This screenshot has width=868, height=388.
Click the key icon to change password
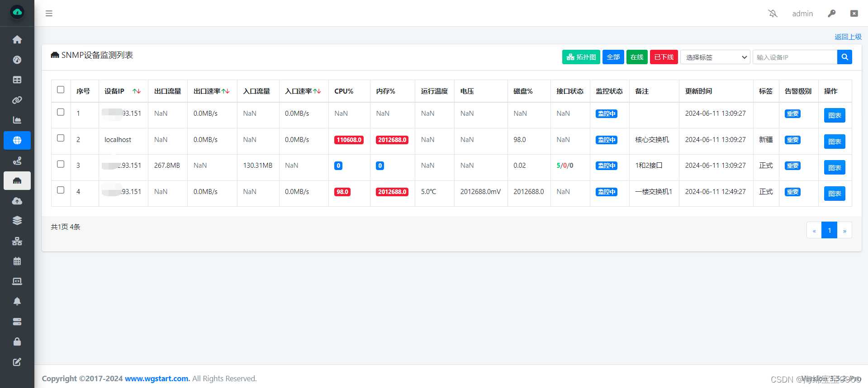coord(831,14)
